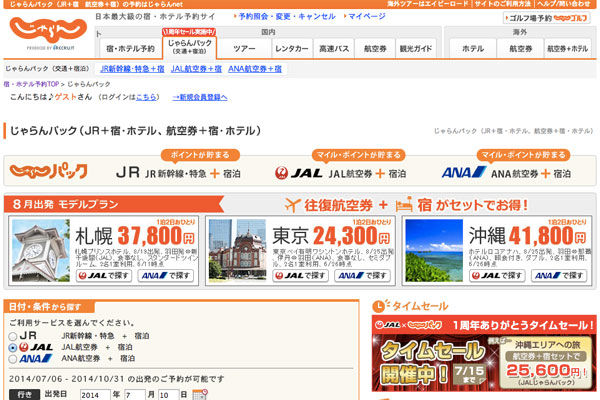Click 海外ツアーはエイビーロード top link
600x400 pixels.
[x=428, y=4]
